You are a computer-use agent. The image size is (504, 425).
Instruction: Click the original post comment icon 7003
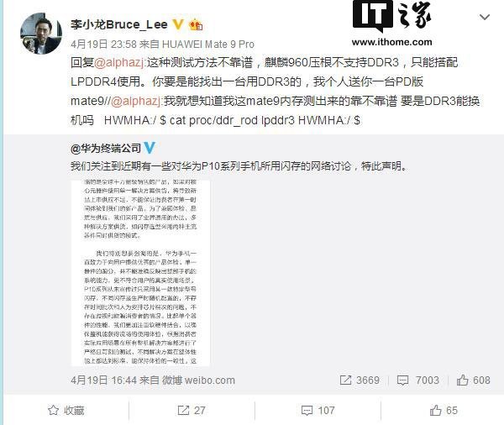tap(417, 380)
